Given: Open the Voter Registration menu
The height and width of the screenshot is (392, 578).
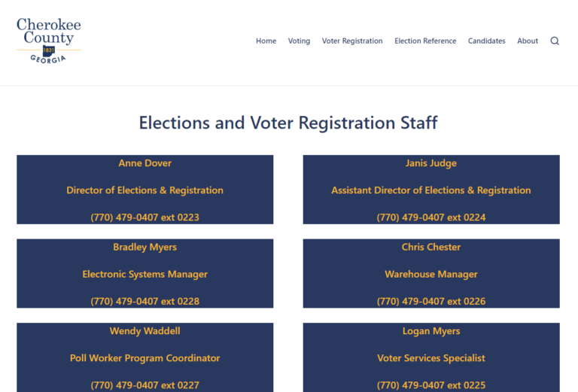Looking at the screenshot, I should coord(352,41).
